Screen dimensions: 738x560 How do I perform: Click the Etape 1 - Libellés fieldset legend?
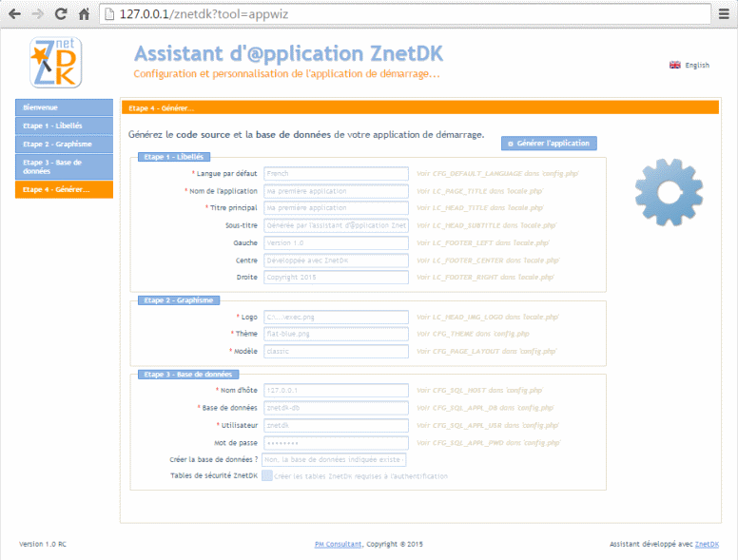[174, 157]
